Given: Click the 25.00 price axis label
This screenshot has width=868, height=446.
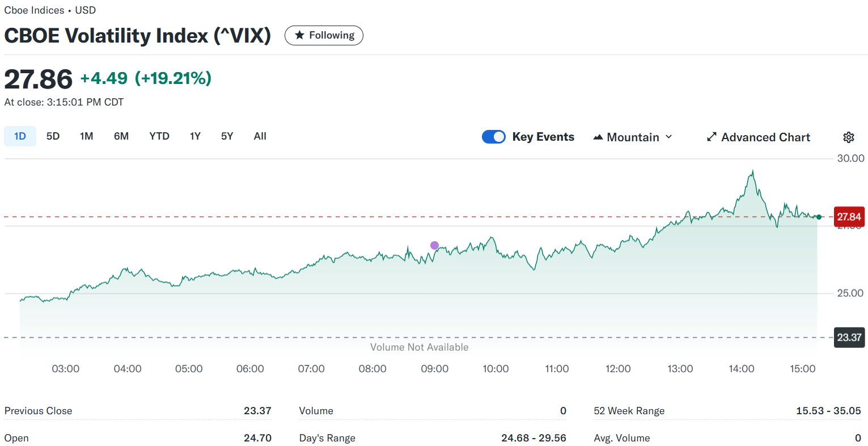Looking at the screenshot, I should click(x=850, y=293).
